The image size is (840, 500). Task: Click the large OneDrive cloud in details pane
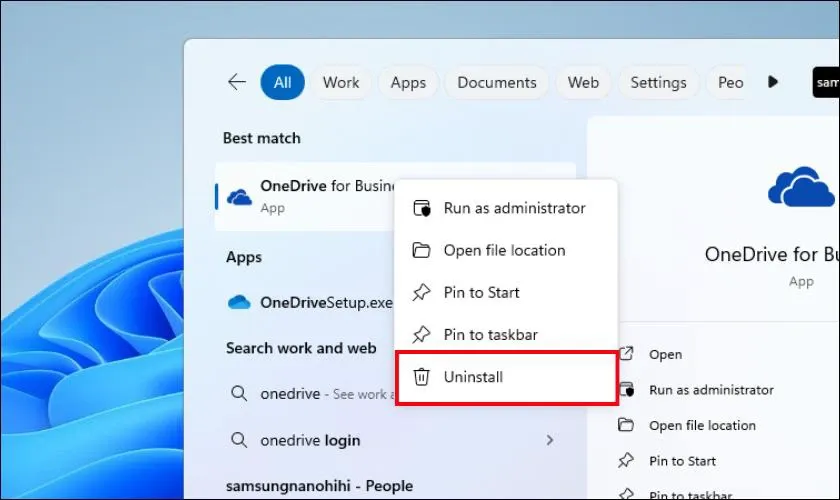pos(801,186)
